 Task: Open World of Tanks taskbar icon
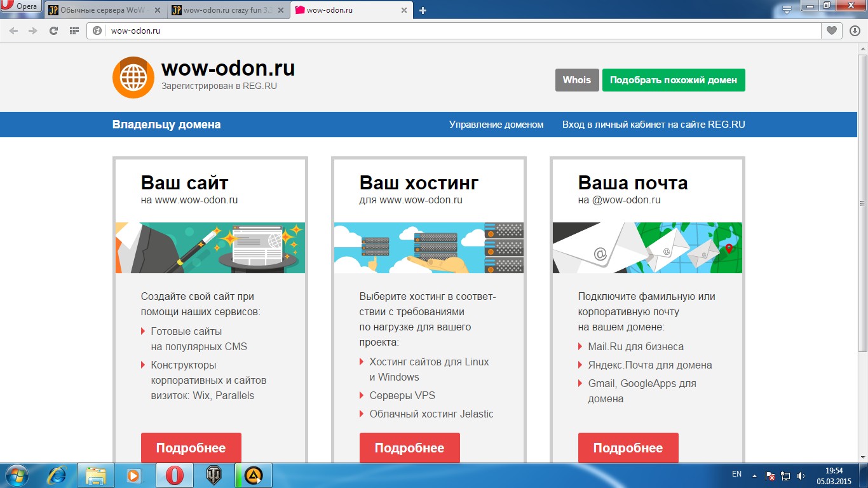click(x=214, y=475)
